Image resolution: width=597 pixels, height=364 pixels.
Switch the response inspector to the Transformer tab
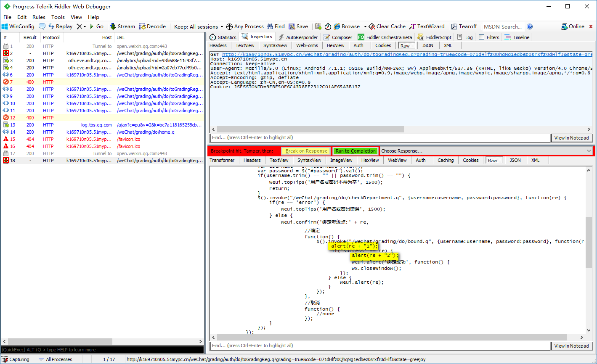pyautogui.click(x=222, y=160)
